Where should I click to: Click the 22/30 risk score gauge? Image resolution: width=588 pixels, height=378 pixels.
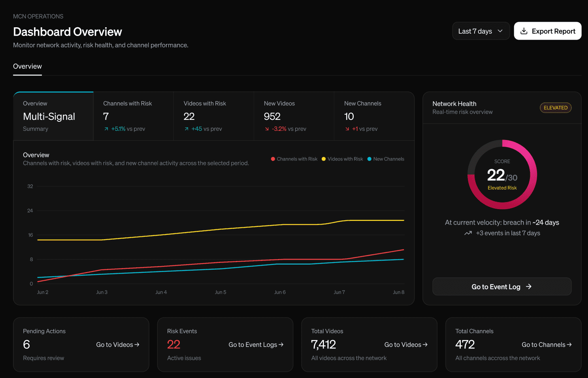coord(502,174)
